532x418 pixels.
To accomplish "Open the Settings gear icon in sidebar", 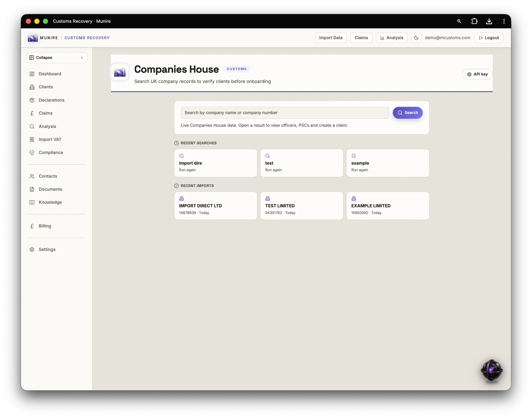I will point(32,250).
